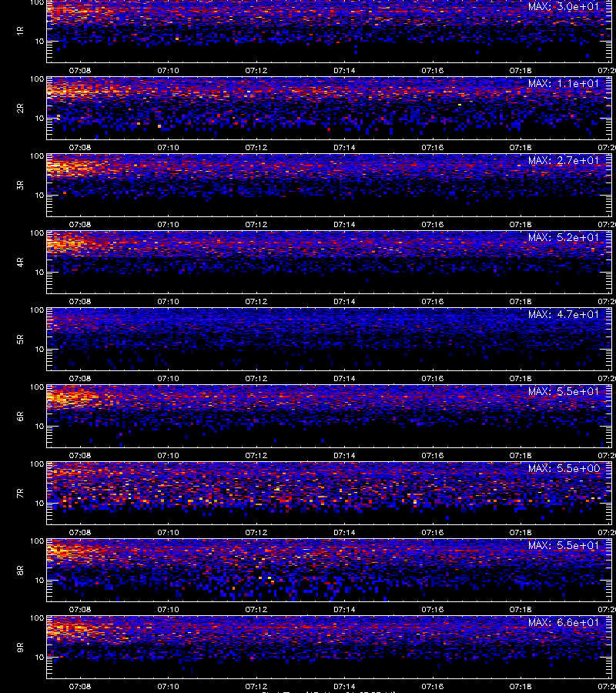The height and width of the screenshot is (693, 616).
Task: Select the MAX: 5.5e+00 annotation
Action: pyautogui.click(x=564, y=468)
